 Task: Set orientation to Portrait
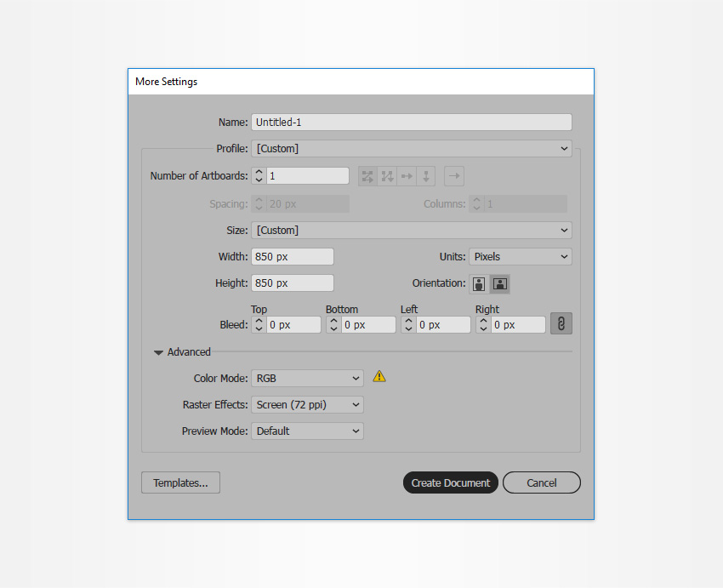point(479,283)
